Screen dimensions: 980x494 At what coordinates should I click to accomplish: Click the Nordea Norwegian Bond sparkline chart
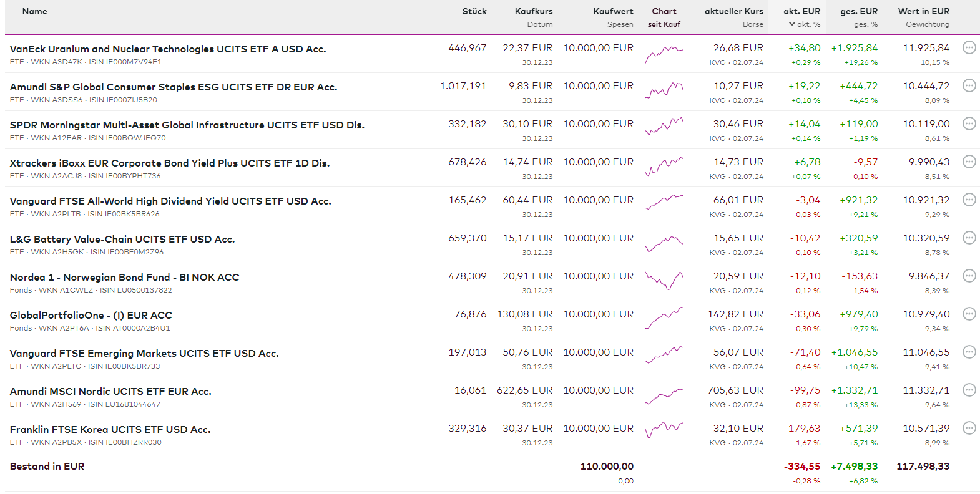[664, 281]
